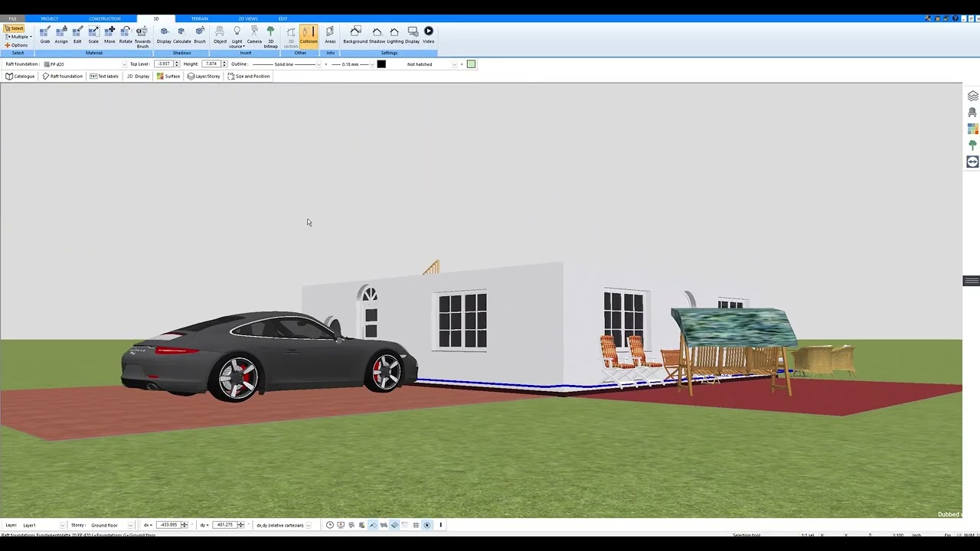The image size is (980, 551).
Task: Select the Rotate material tool
Action: tap(126, 34)
